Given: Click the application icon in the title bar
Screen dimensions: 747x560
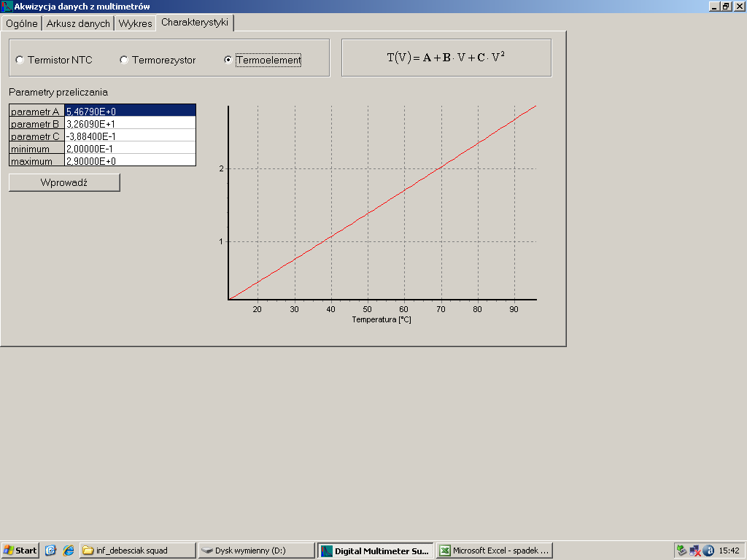Looking at the screenshot, I should tap(7, 6).
